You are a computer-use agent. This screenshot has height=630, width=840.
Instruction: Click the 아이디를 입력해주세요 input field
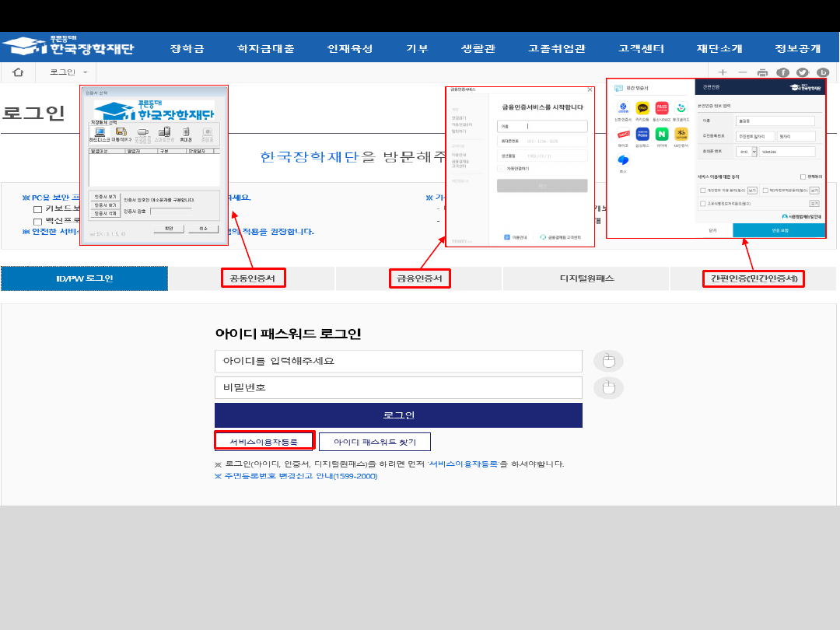pyautogui.click(x=398, y=362)
